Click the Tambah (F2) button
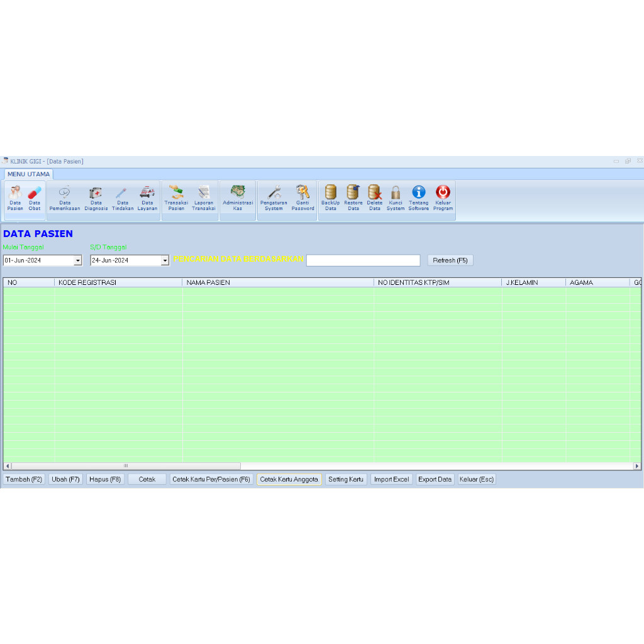The height and width of the screenshot is (644, 644). coord(24,479)
